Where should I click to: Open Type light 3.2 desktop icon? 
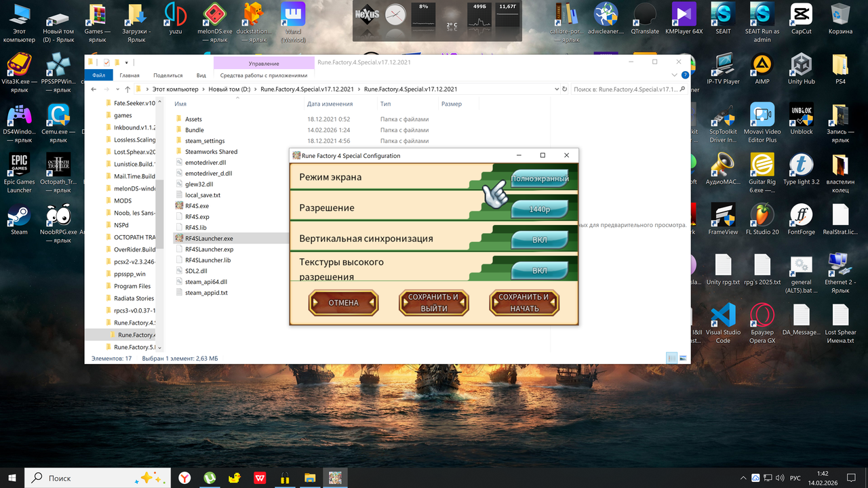click(x=801, y=169)
